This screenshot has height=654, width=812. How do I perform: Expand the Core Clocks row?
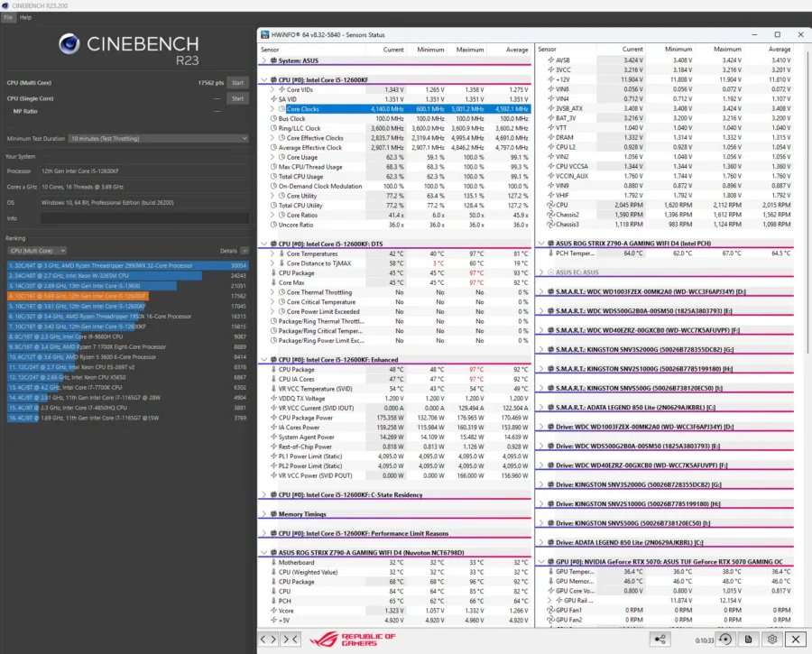(272, 109)
